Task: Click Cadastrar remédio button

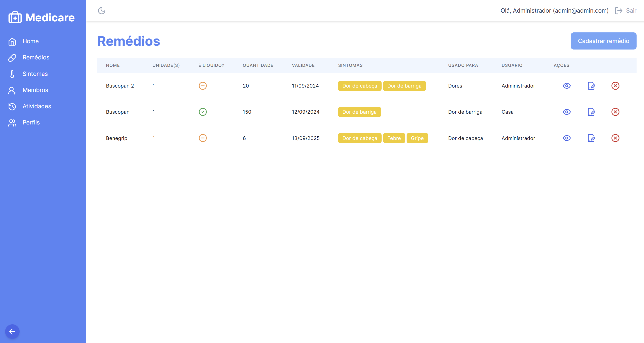Action: tap(603, 41)
